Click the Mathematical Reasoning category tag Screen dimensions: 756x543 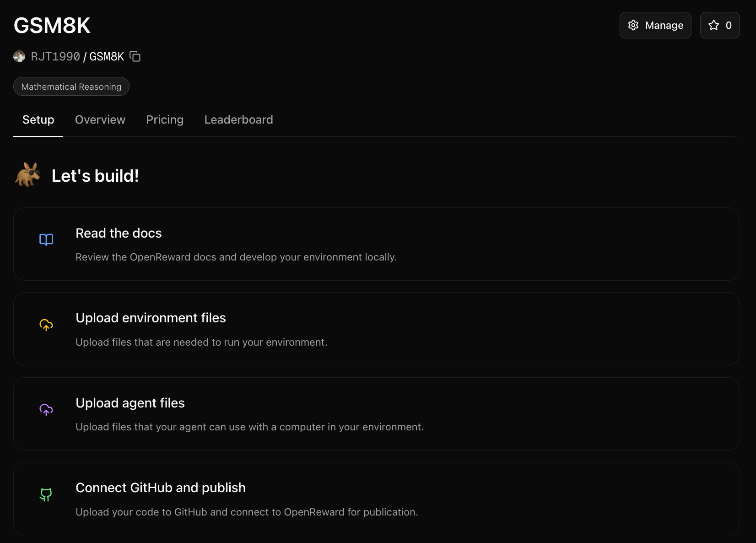(x=71, y=86)
